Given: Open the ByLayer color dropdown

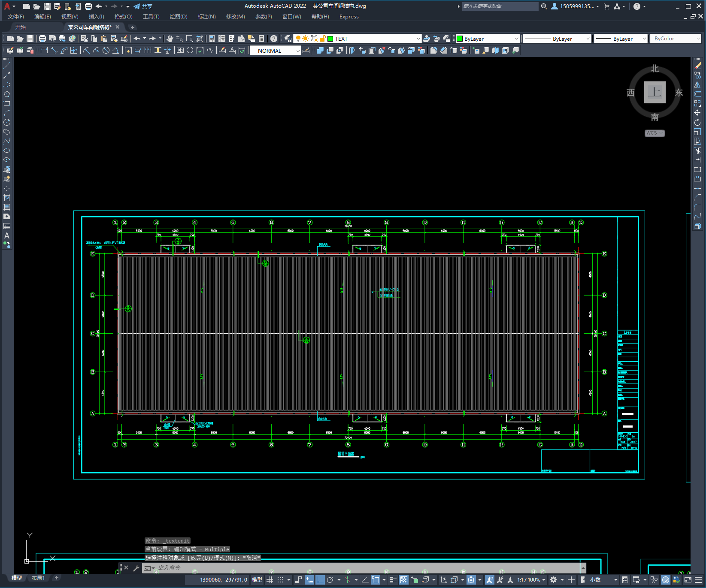Looking at the screenshot, I should pos(516,39).
